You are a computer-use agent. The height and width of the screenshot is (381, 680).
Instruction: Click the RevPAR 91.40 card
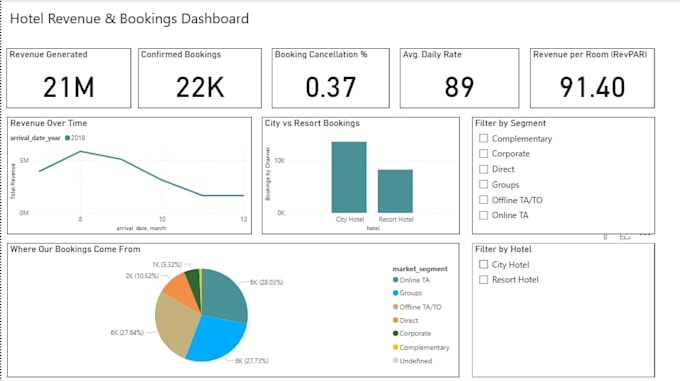click(592, 78)
